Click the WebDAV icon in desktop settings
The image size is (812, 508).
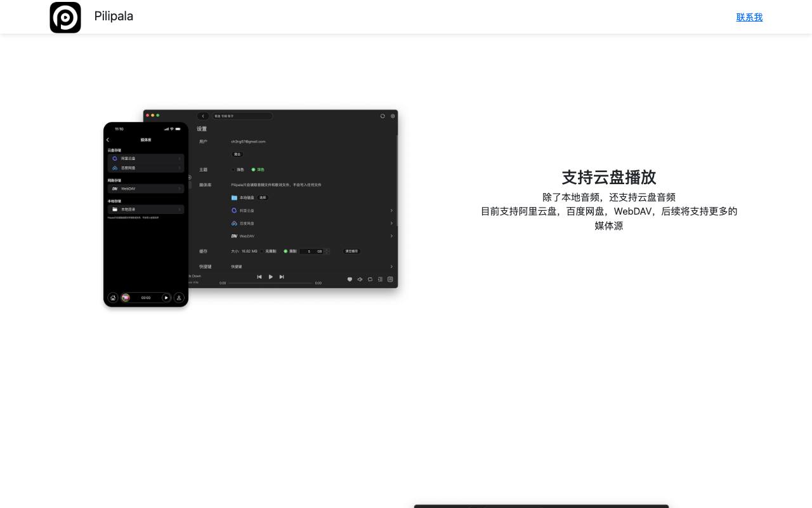tap(234, 236)
